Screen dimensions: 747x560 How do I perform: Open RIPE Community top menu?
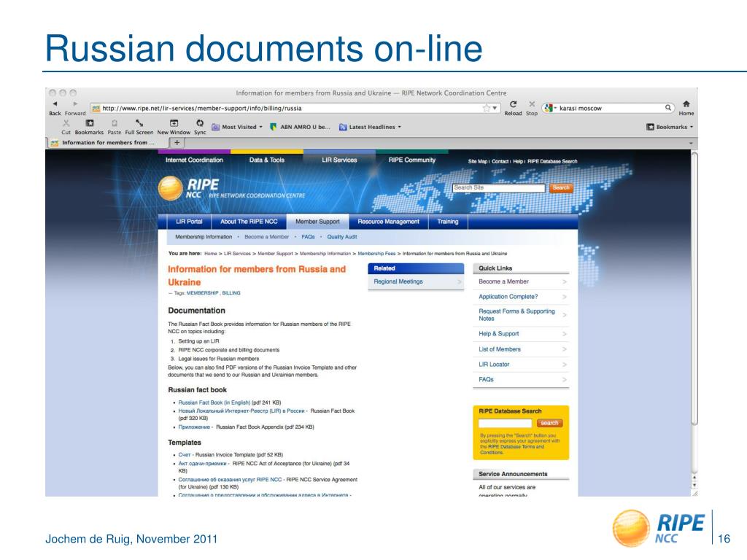411,160
